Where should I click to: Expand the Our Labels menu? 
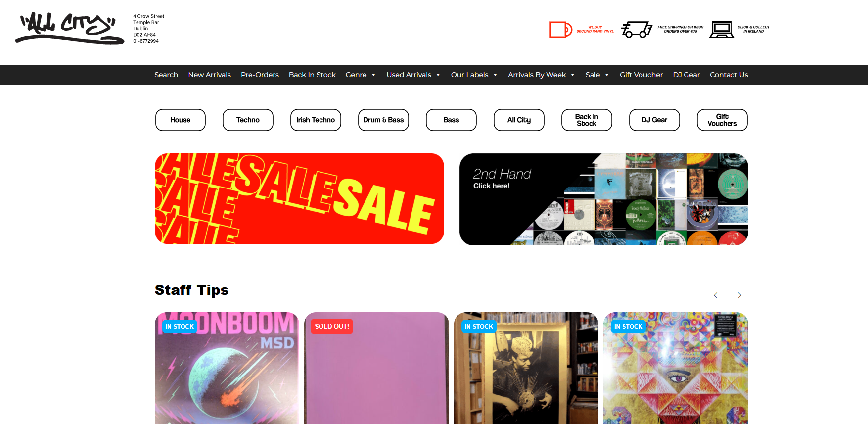click(x=474, y=75)
